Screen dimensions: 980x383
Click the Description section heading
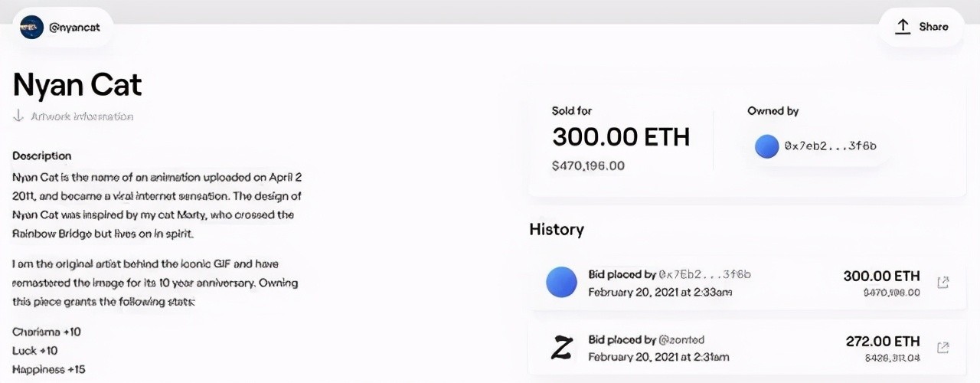click(x=41, y=155)
